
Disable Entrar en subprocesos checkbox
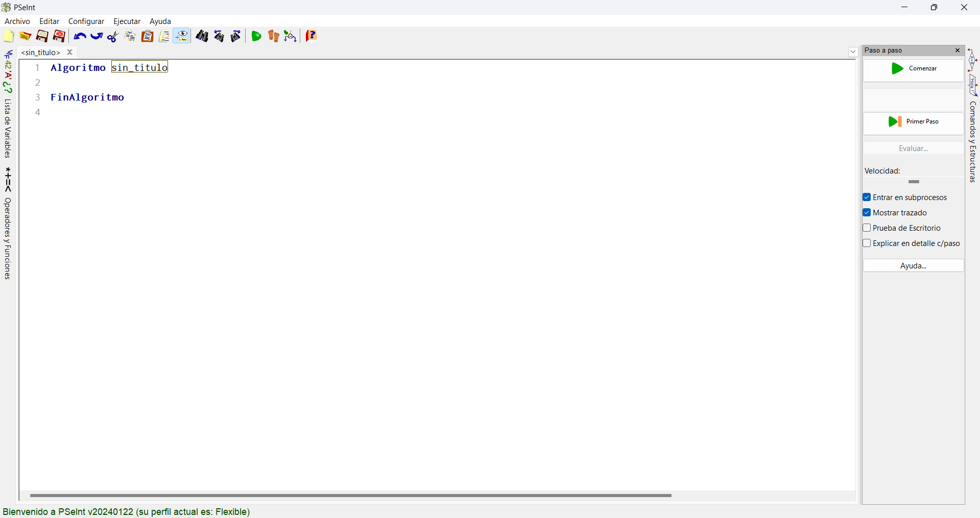tap(867, 198)
